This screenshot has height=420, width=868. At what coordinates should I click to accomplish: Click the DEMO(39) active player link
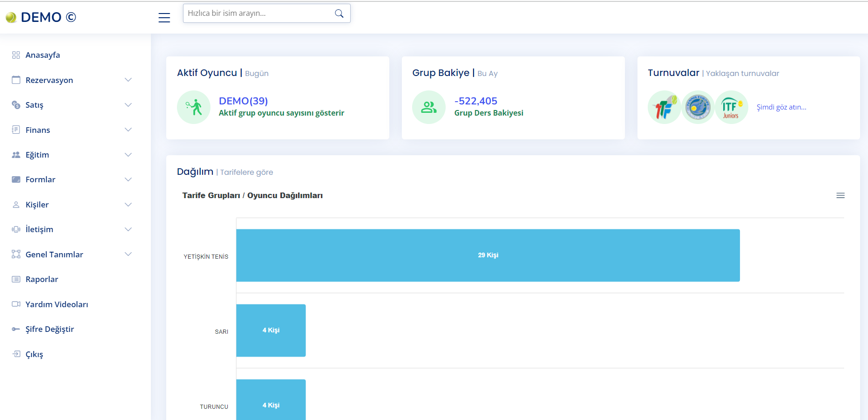[243, 101]
